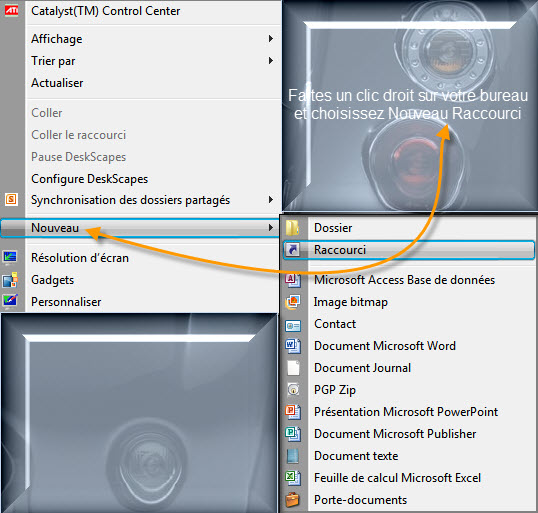Screen dimensions: 538x513
Task: Select Synchronisation des dossiers partagés
Action: (130, 200)
